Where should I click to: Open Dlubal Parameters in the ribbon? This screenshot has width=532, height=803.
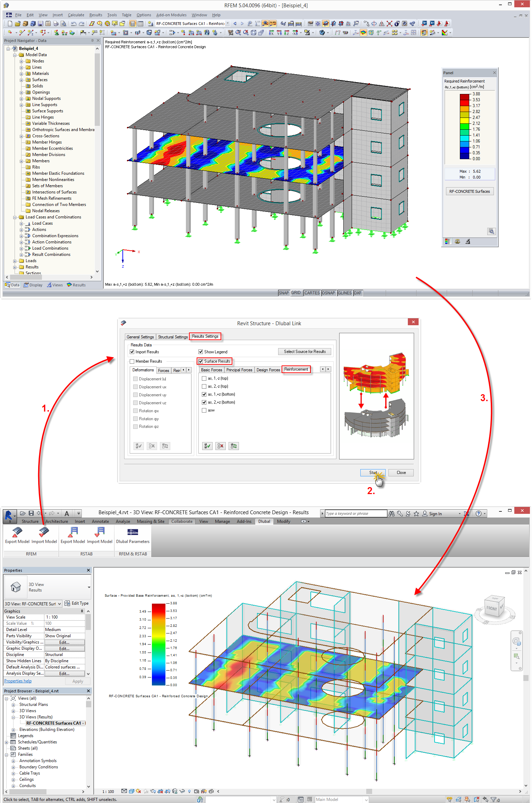(x=133, y=535)
